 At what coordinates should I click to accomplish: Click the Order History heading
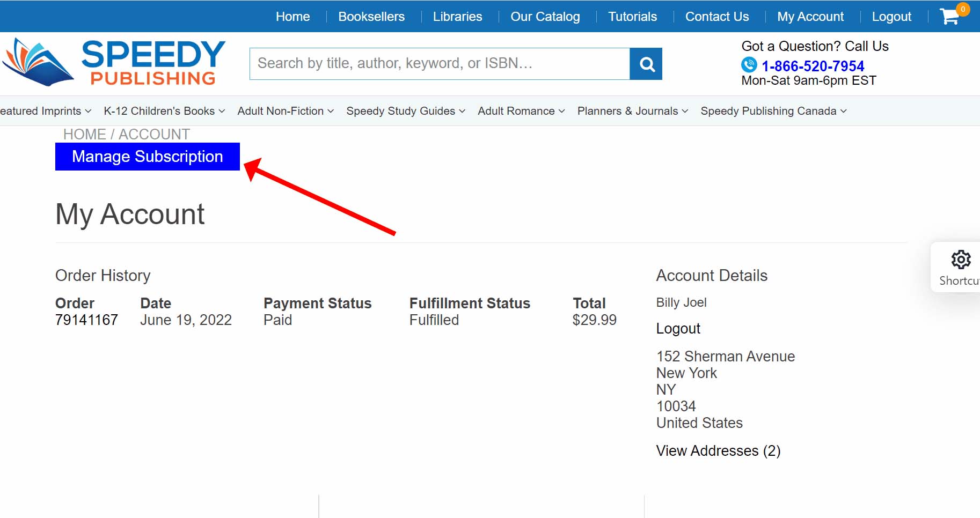tap(103, 276)
